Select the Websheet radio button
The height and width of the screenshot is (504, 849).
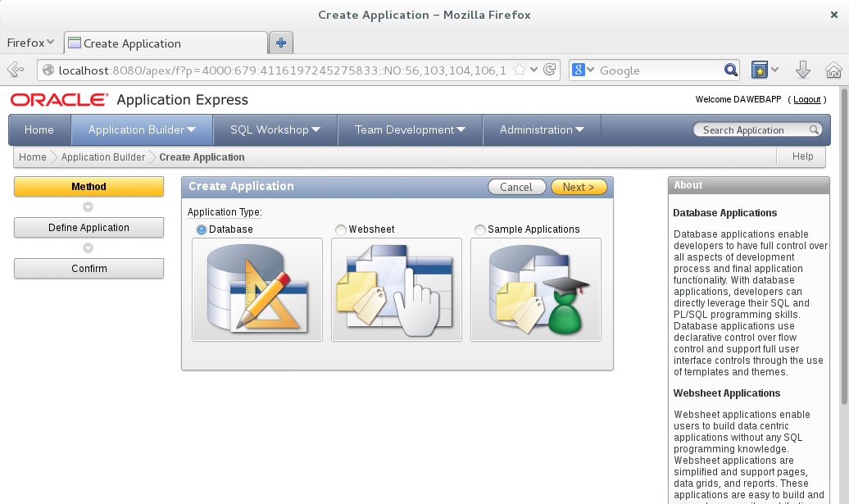click(341, 230)
